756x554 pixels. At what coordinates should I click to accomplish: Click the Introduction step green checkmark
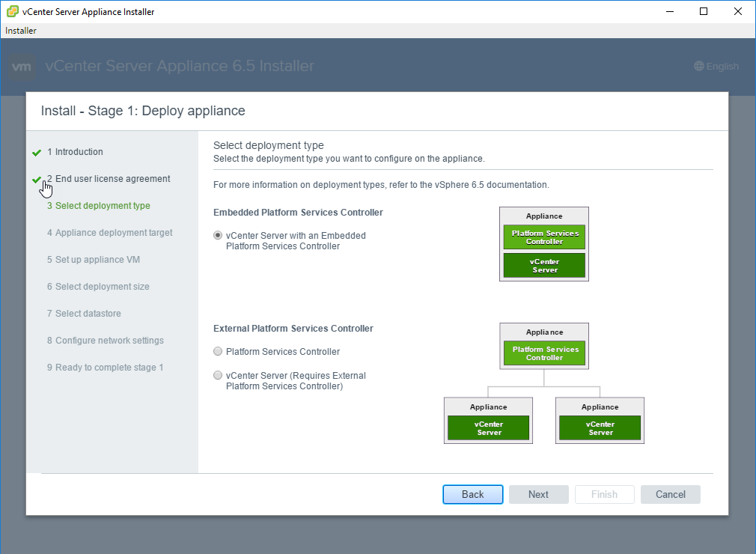point(37,153)
